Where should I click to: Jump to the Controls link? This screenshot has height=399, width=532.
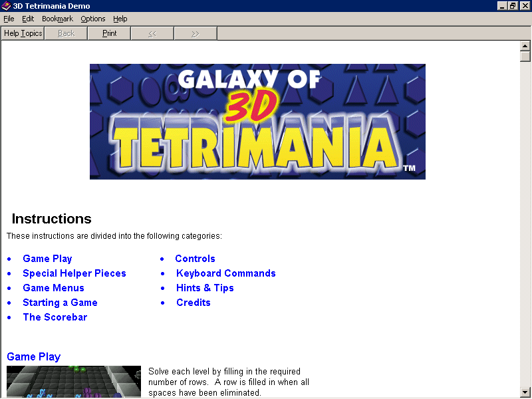(x=195, y=259)
